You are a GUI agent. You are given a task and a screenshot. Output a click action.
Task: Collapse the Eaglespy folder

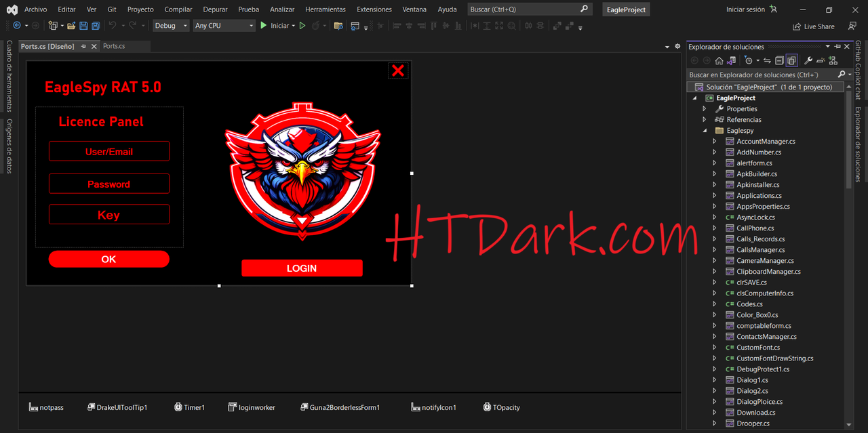(705, 131)
